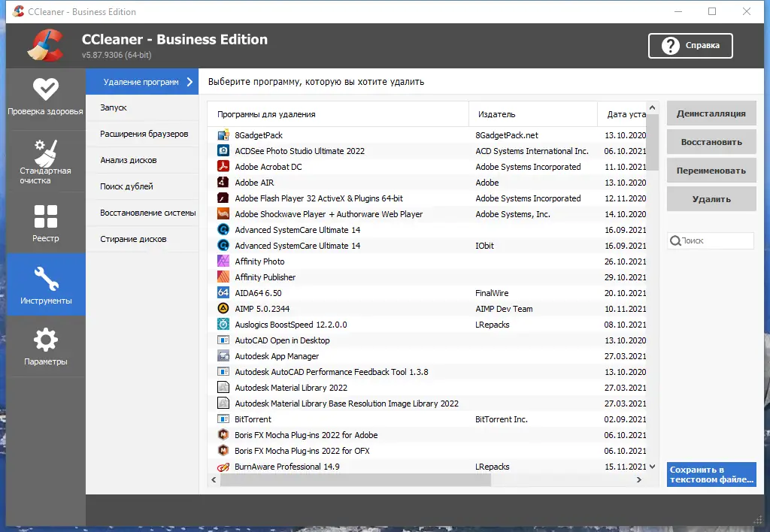Open Standard Cleaning (Стандартная очистка) section
Screen dimensions: 770x532
(x=45, y=162)
